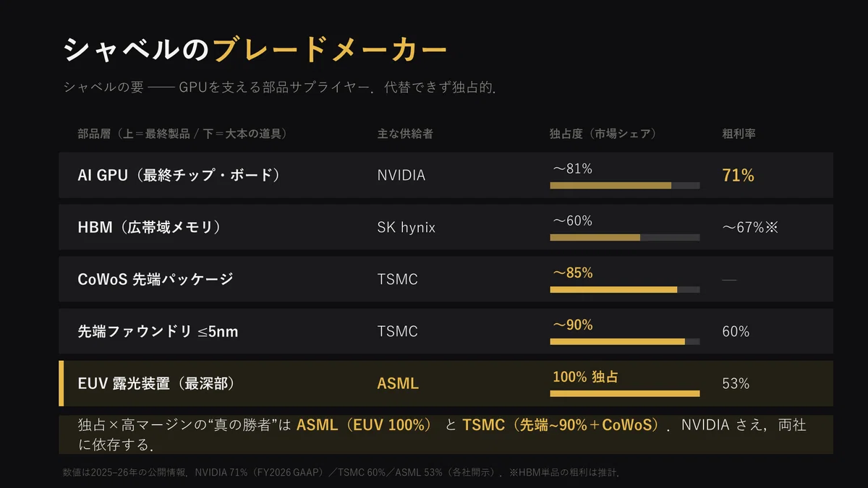Select the NVIDIA supplier cell
Screen dimensions: 868x488
tap(401, 175)
